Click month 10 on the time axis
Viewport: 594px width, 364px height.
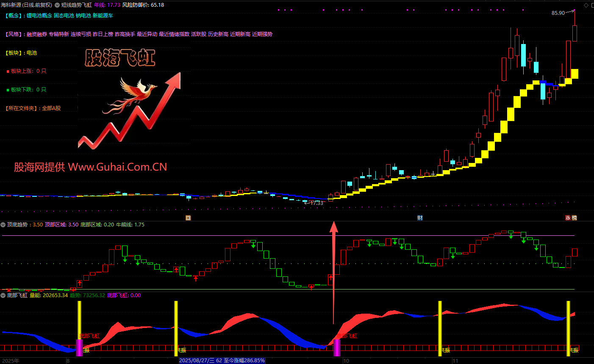(346, 361)
